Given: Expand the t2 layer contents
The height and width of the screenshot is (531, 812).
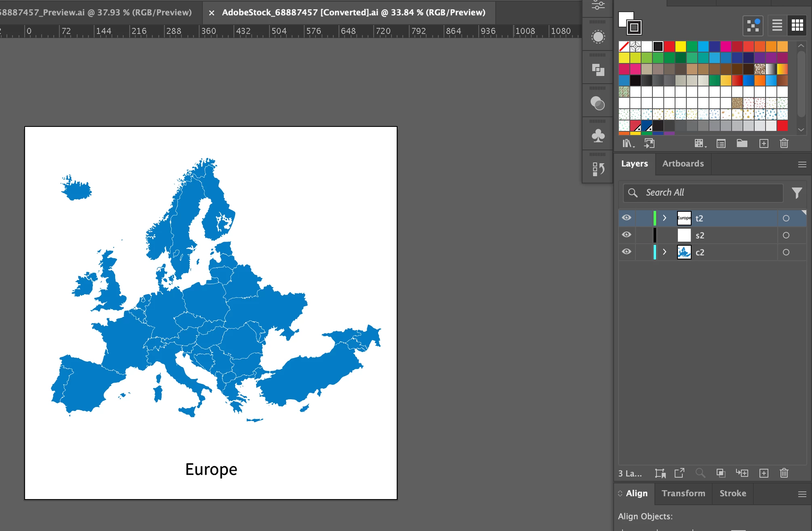Looking at the screenshot, I should pos(665,218).
